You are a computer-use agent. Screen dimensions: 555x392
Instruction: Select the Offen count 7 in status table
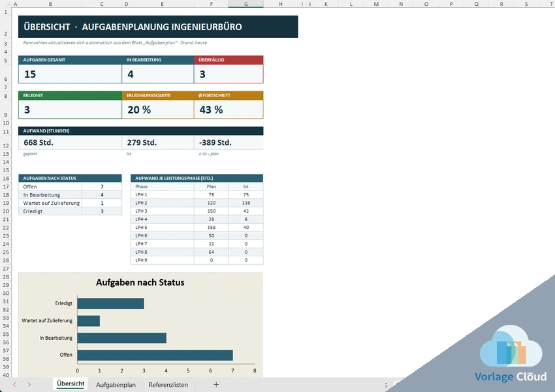102,187
